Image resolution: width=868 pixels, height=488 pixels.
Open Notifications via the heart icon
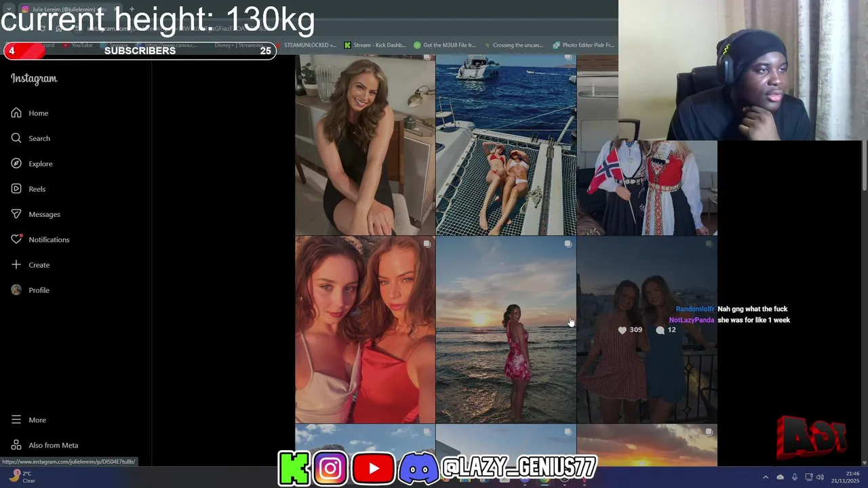click(16, 239)
